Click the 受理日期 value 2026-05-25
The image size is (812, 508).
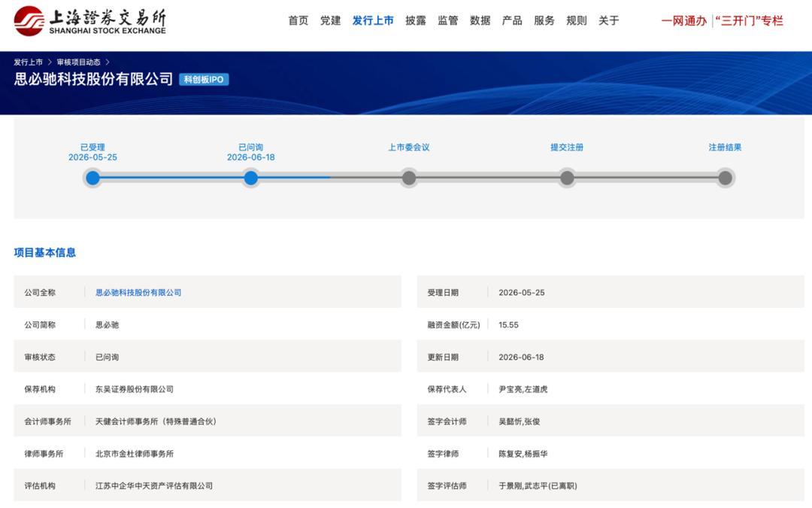click(522, 292)
